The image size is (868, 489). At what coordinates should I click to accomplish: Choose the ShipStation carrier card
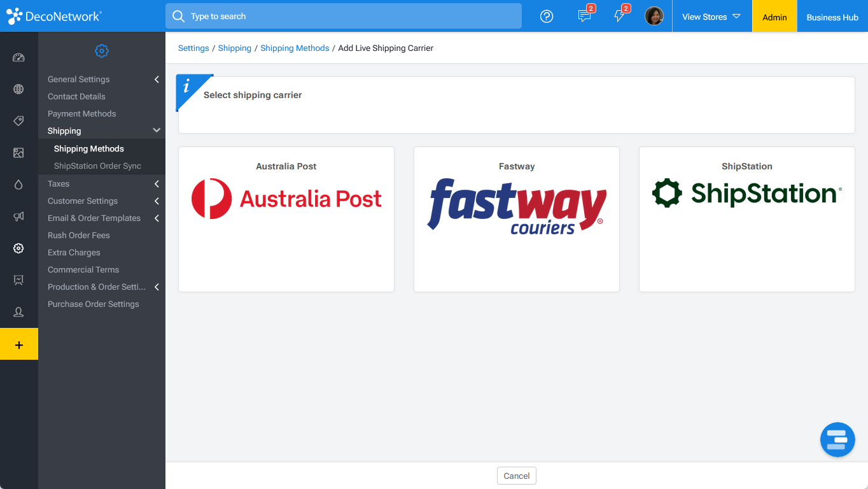coord(747,220)
